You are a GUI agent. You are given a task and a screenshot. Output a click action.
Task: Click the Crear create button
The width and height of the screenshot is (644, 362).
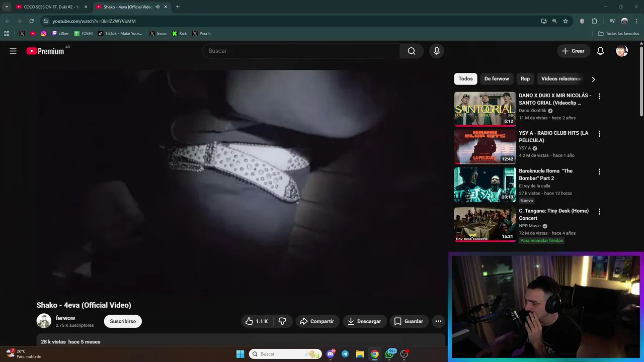tap(573, 51)
